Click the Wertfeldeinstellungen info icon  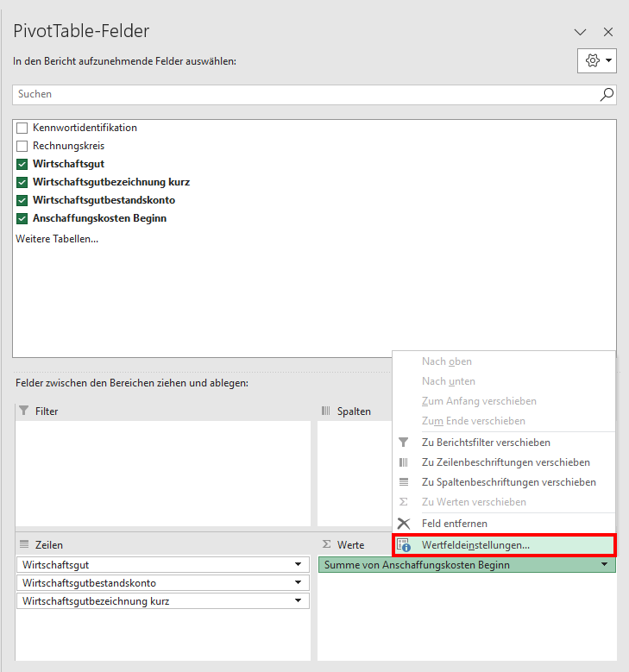404,545
